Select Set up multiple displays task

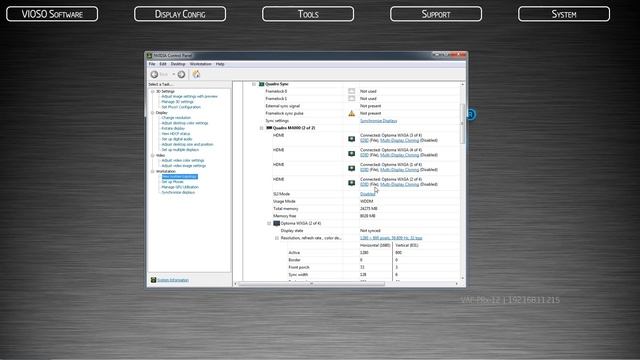point(180,149)
